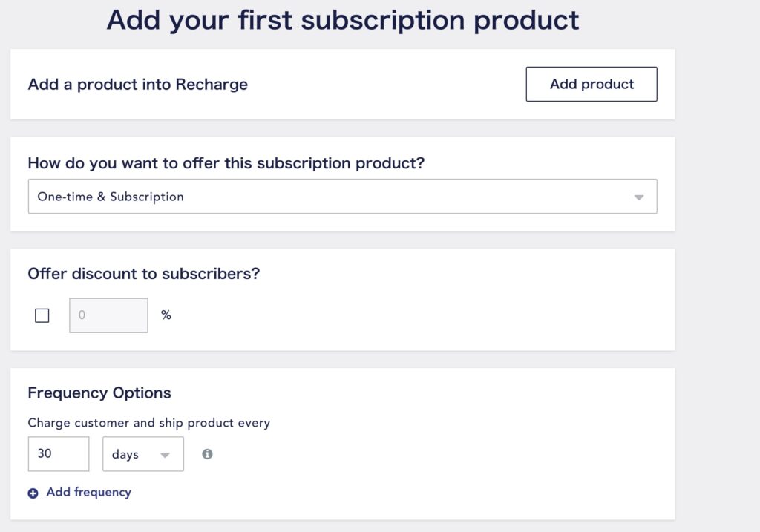Select the One-time & Subscription text
The image size is (760, 532).
coord(111,197)
